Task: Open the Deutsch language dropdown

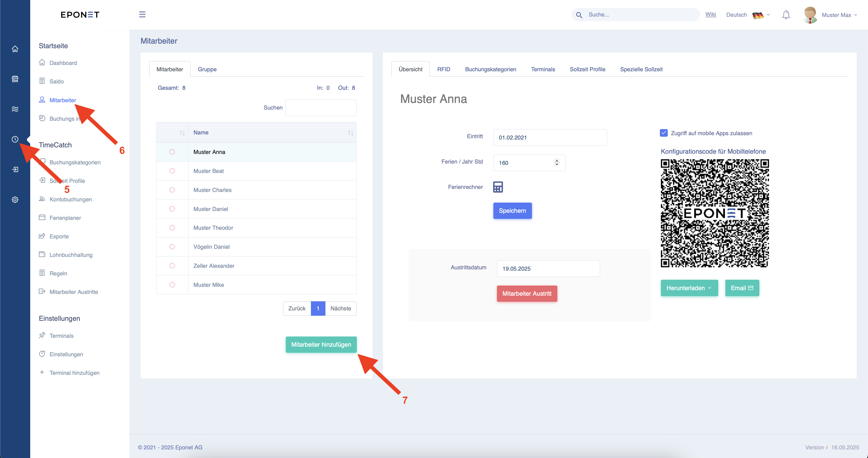Action: [748, 15]
